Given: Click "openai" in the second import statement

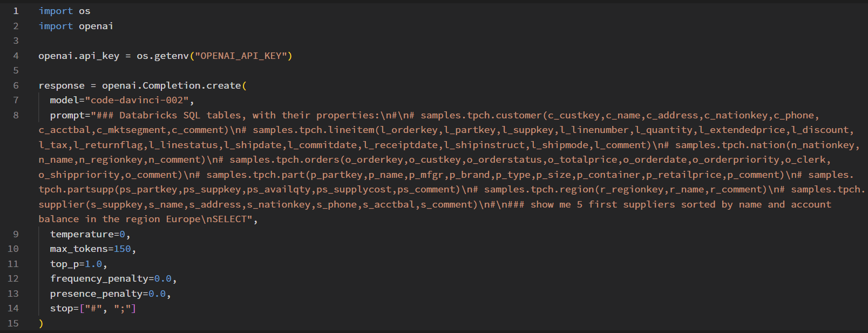Looking at the screenshot, I should [x=96, y=26].
